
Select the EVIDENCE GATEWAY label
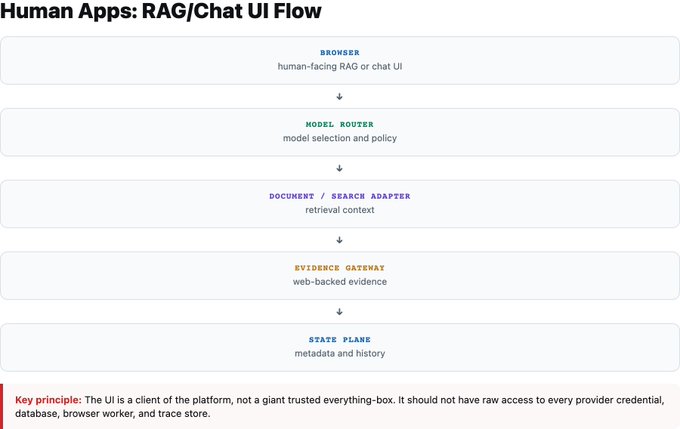click(340, 268)
